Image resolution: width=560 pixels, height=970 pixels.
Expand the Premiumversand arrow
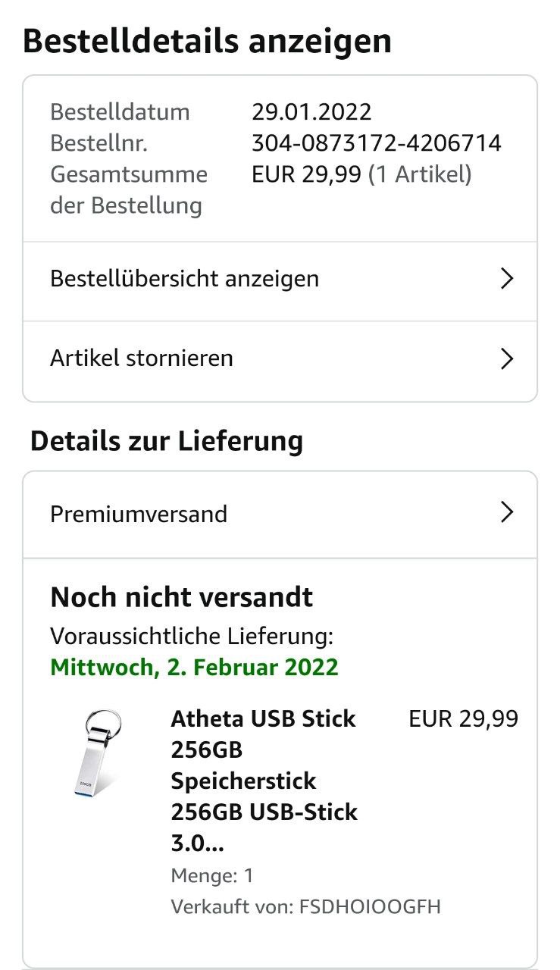tap(507, 514)
